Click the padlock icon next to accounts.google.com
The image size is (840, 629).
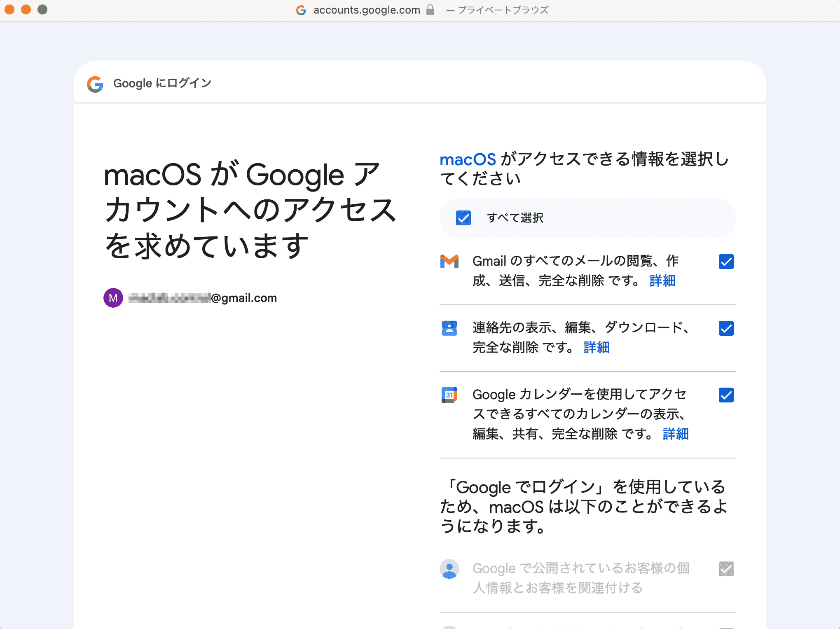(x=430, y=10)
